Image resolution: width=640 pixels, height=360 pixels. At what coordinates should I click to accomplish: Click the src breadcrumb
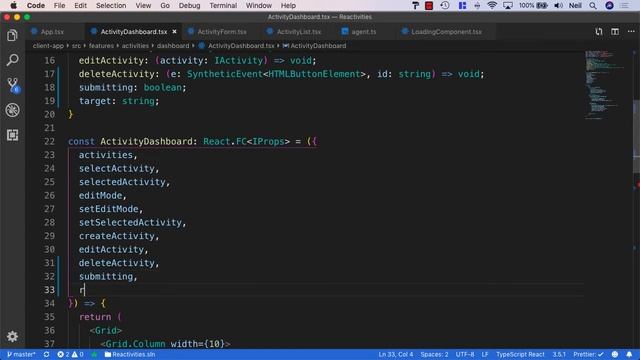[76, 46]
